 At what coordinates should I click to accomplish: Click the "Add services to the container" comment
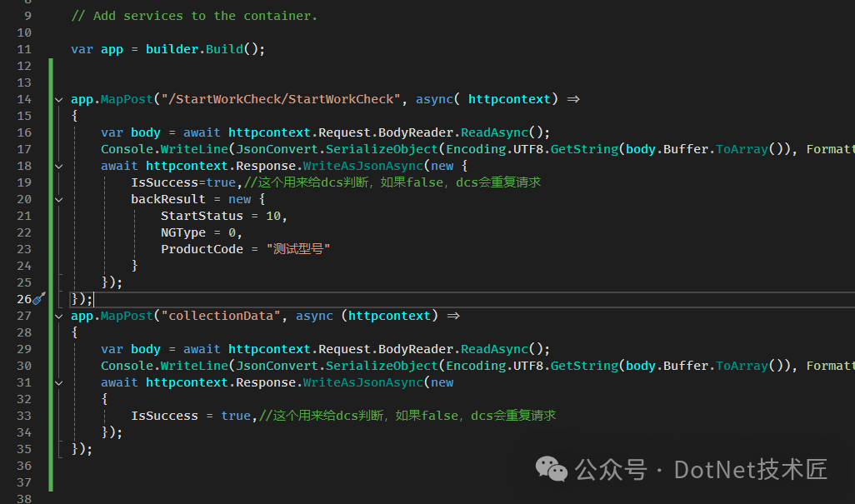pyautogui.click(x=194, y=16)
